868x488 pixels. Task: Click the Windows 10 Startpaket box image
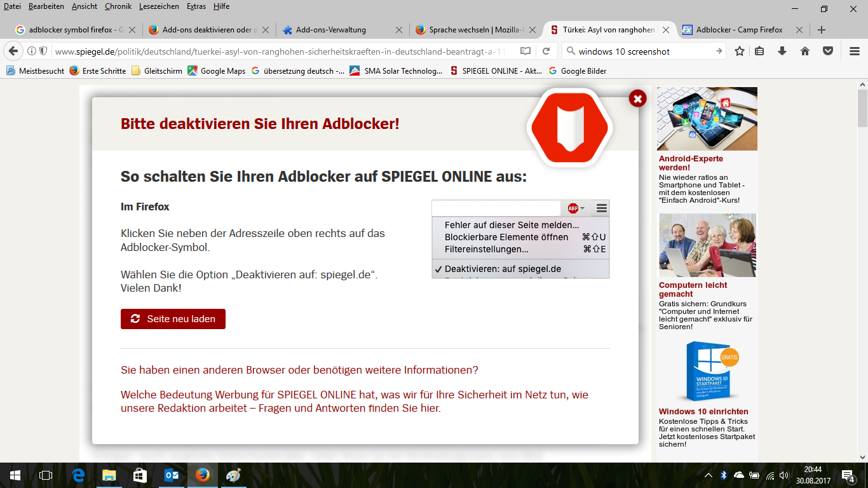tap(707, 372)
